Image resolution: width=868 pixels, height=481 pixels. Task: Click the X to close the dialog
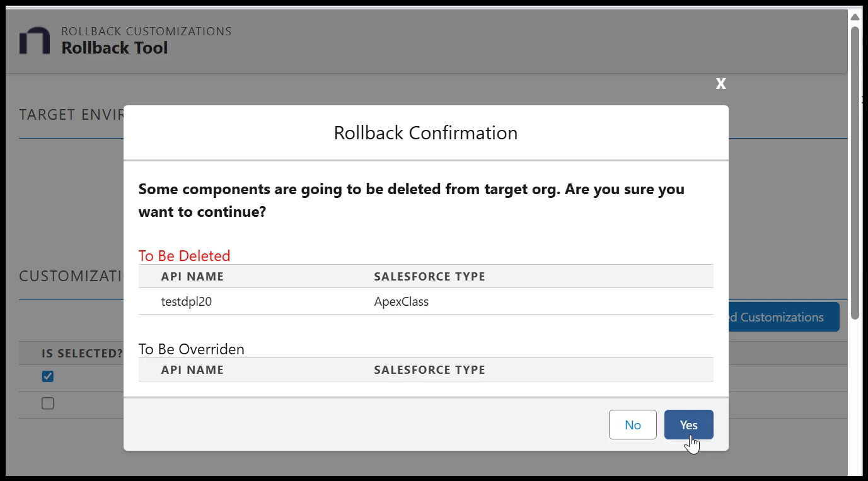(720, 83)
